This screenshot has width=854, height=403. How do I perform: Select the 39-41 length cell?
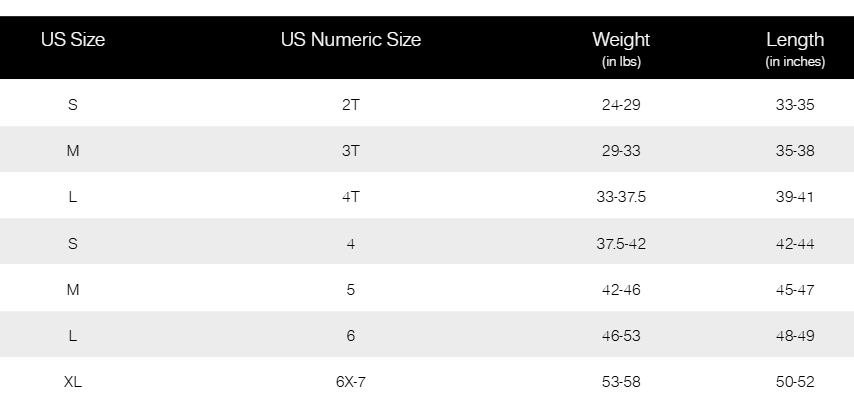795,197
